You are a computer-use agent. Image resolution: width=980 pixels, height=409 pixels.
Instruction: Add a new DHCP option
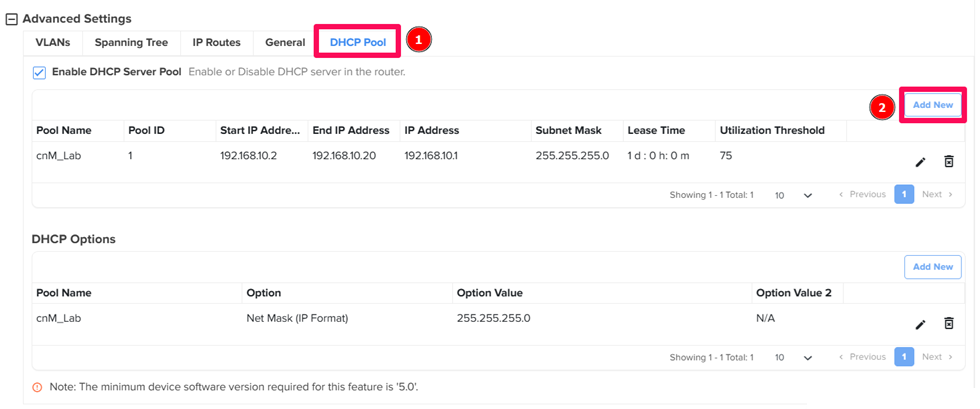(932, 267)
